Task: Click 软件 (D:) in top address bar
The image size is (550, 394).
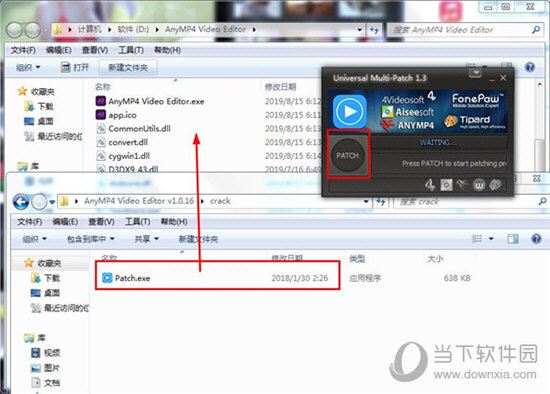Action: 133,29
